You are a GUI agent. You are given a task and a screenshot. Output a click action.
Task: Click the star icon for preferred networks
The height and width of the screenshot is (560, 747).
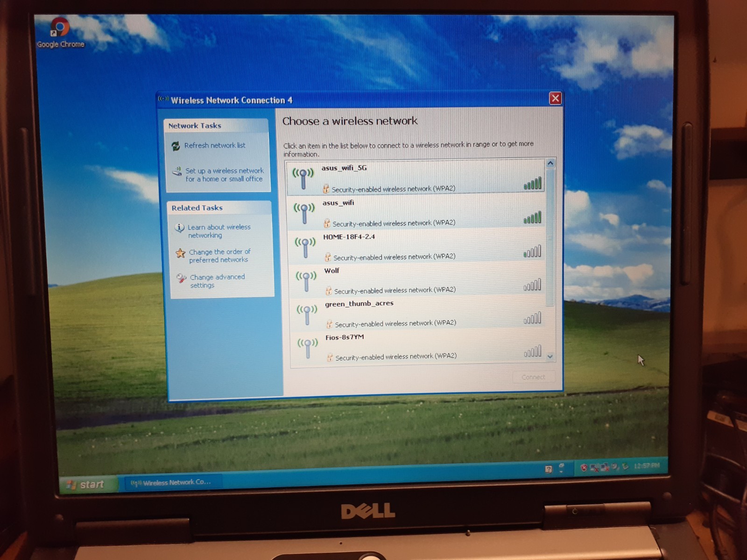point(180,253)
